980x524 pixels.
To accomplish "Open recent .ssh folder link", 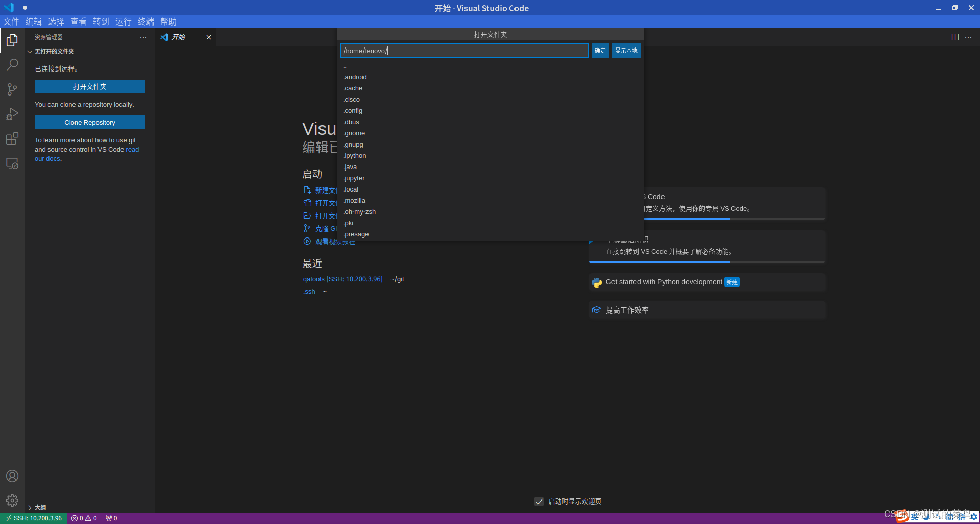I will (309, 292).
